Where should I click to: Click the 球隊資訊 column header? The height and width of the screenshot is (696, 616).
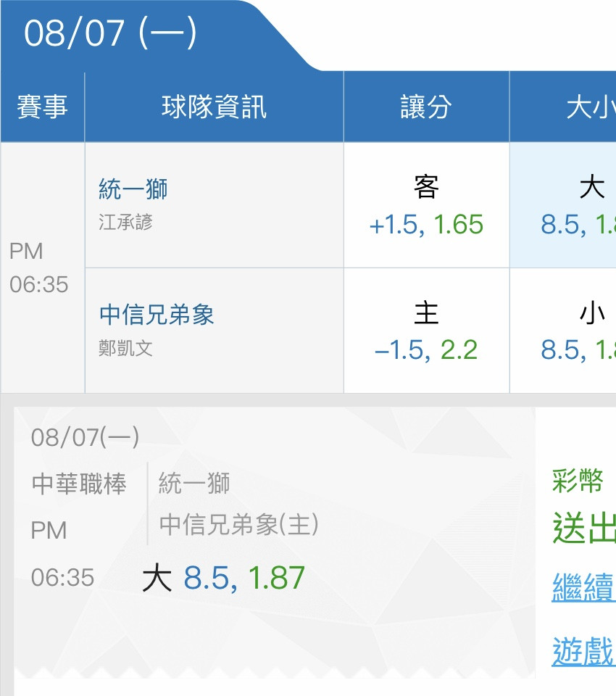pyautogui.click(x=215, y=107)
